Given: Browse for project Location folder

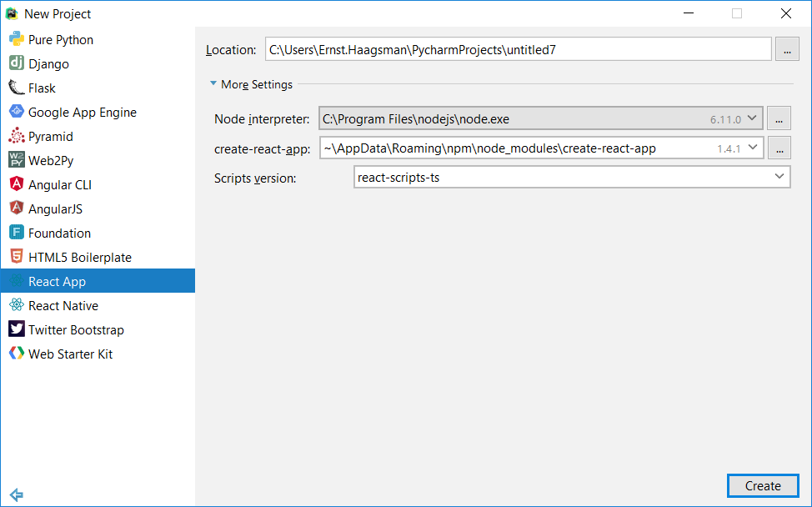Looking at the screenshot, I should (x=787, y=50).
